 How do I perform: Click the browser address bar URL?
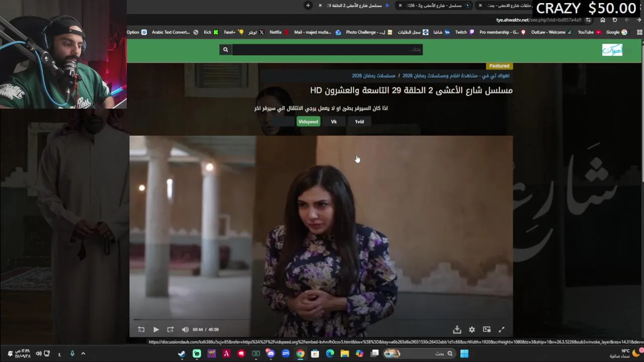point(538,20)
